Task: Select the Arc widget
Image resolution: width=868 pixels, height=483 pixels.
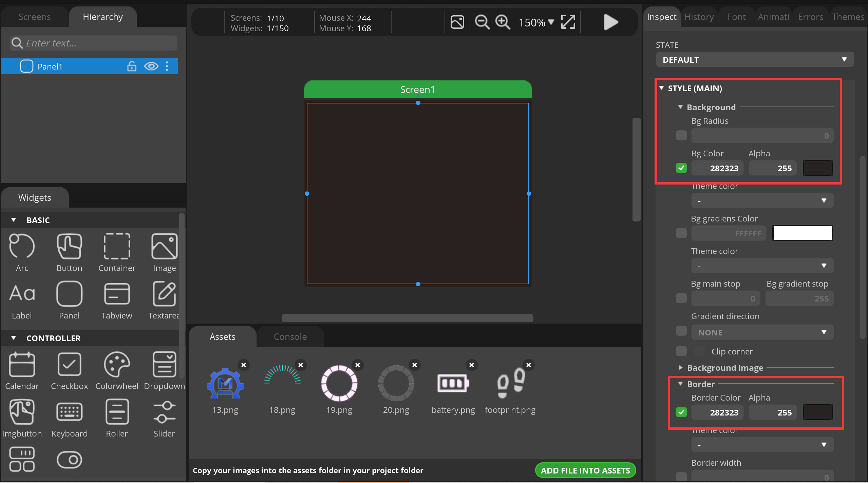Action: [22, 252]
